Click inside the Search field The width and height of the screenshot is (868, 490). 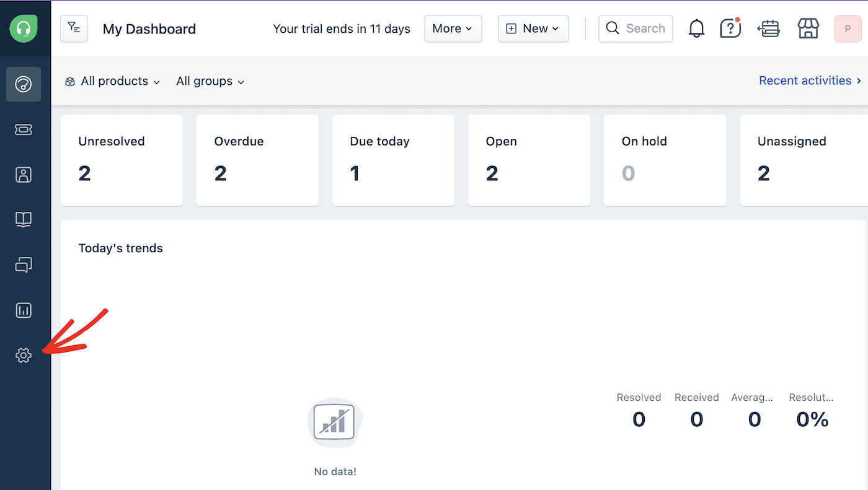coord(639,28)
